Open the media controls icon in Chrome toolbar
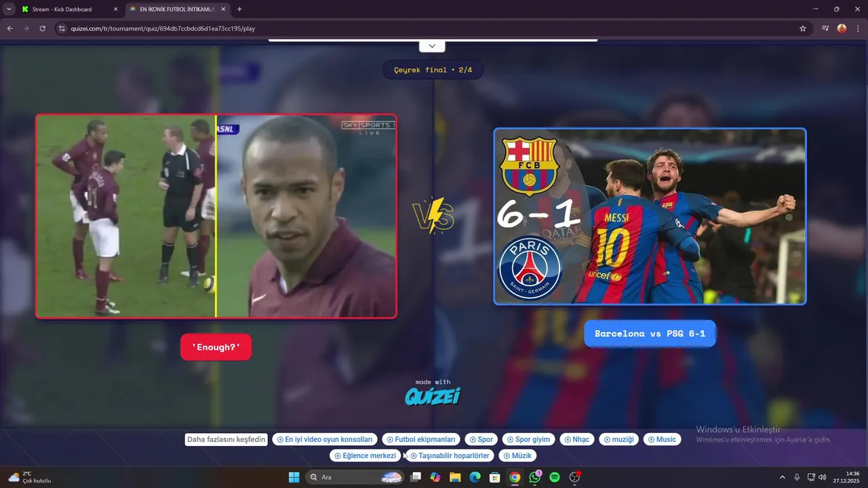The height and width of the screenshot is (488, 868). [825, 28]
